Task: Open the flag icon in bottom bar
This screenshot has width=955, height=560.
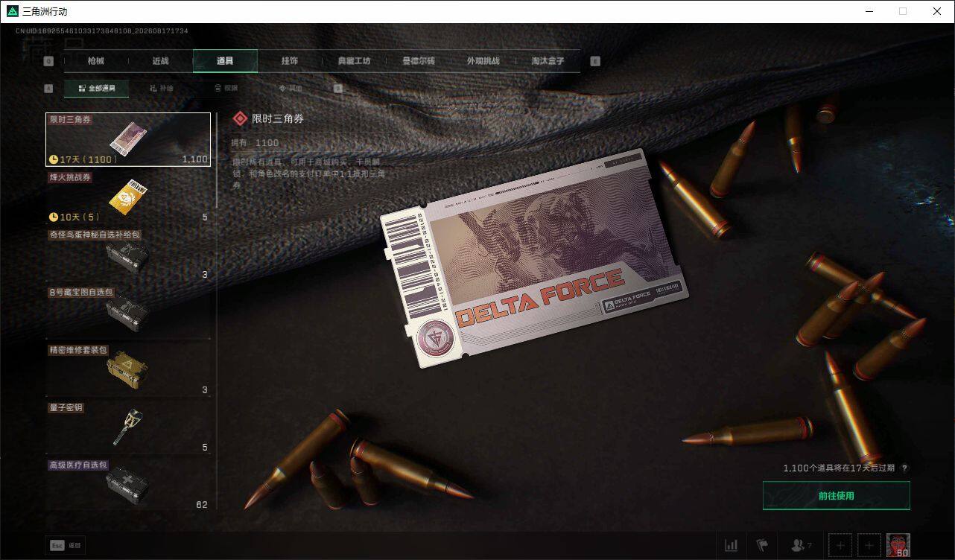Action: point(762,546)
